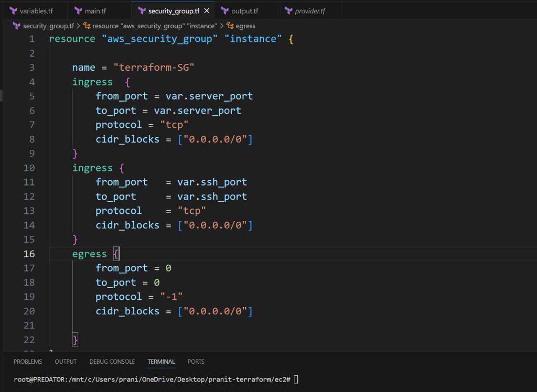The image size is (537, 392).
Task: Click the terminal path text root@PREDATOR
Action: (x=39, y=379)
